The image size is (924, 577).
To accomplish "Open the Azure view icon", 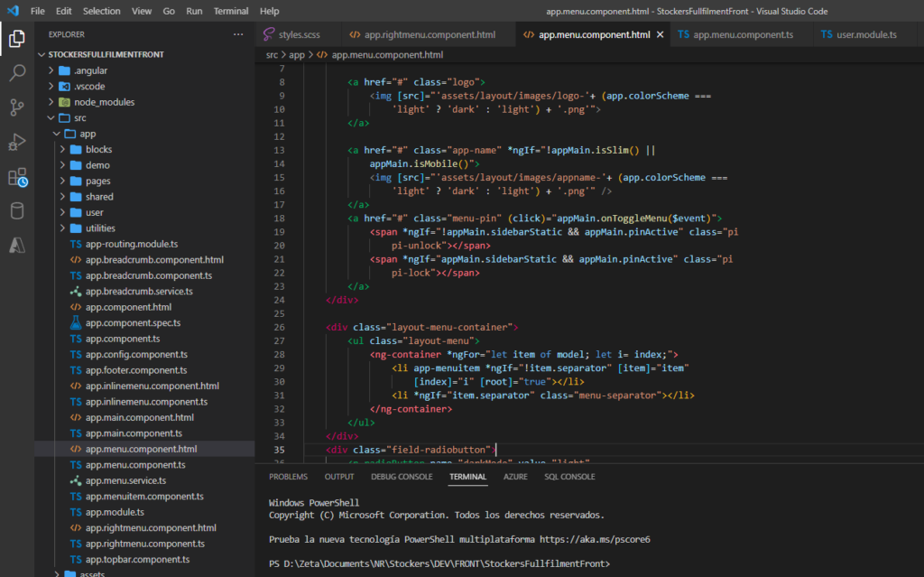I will click(16, 245).
